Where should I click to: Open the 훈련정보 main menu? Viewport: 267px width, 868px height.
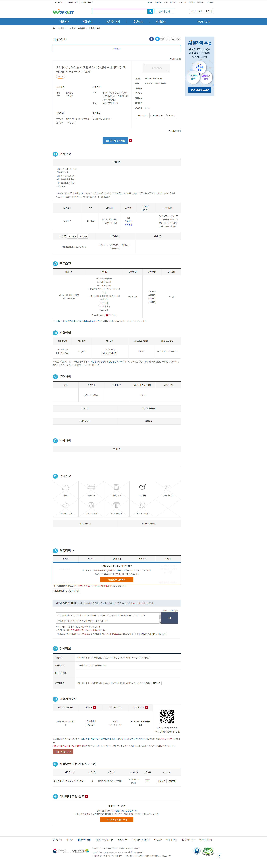click(138, 22)
